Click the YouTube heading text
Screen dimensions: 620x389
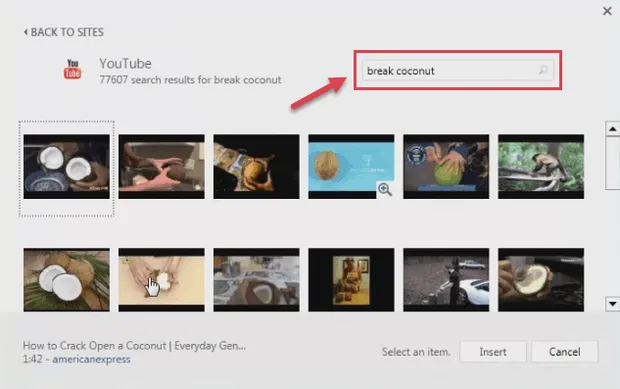125,63
